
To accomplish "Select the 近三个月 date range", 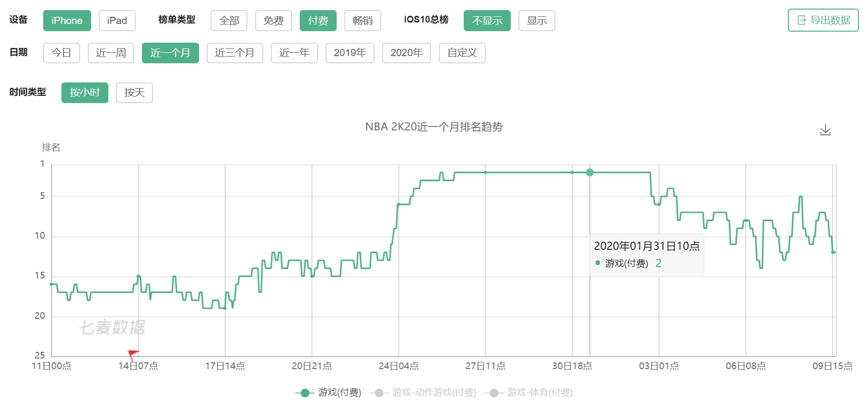I will click(x=235, y=53).
